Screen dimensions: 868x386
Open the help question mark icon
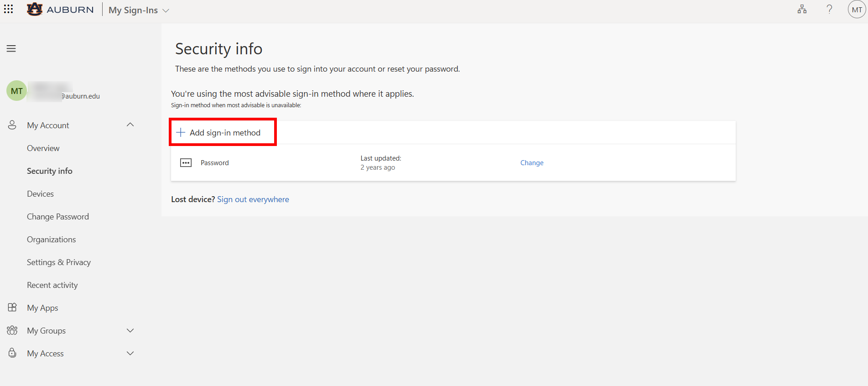(829, 9)
